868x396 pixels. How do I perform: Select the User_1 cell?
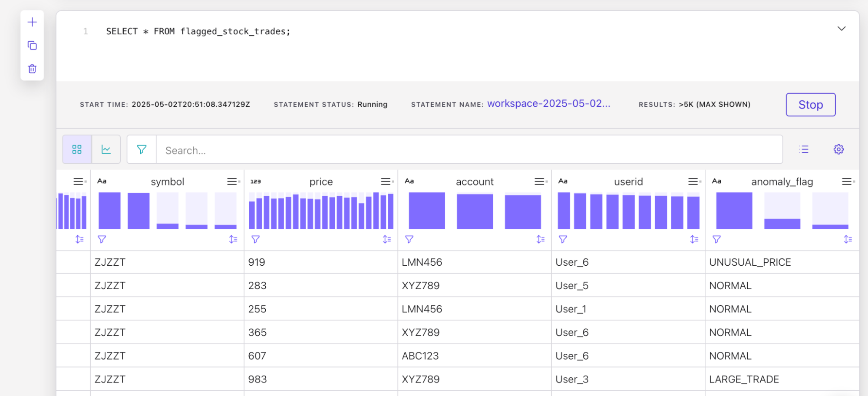(628, 309)
